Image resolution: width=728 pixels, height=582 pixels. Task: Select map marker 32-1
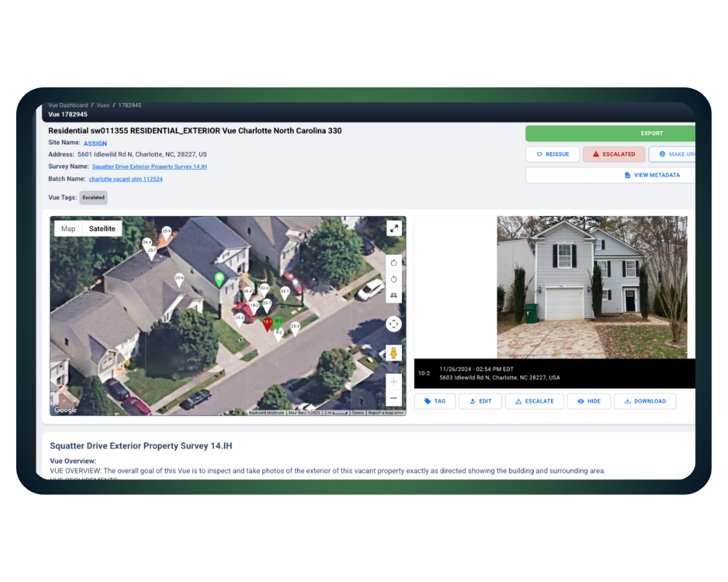coord(285,293)
